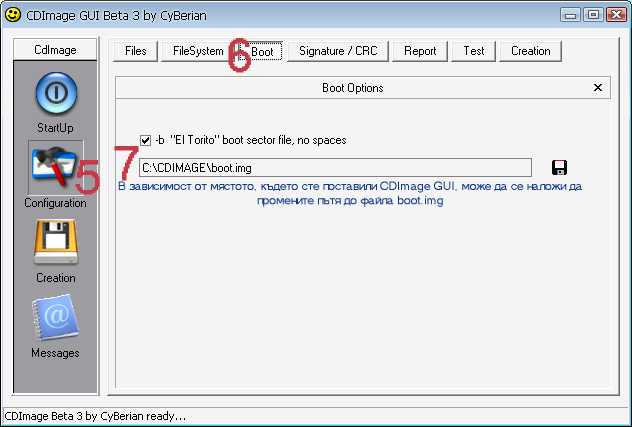Click the Bulgarian note about the boot.img path
The width and height of the screenshot is (632, 427).
click(350, 193)
